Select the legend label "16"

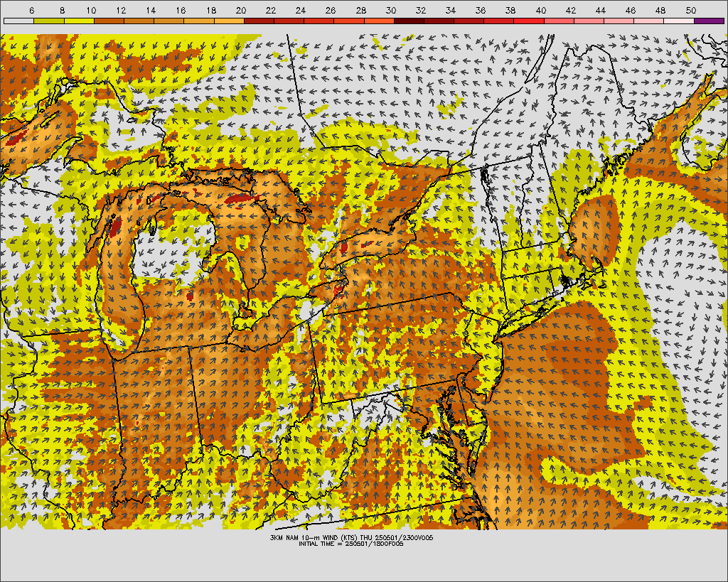tap(181, 10)
